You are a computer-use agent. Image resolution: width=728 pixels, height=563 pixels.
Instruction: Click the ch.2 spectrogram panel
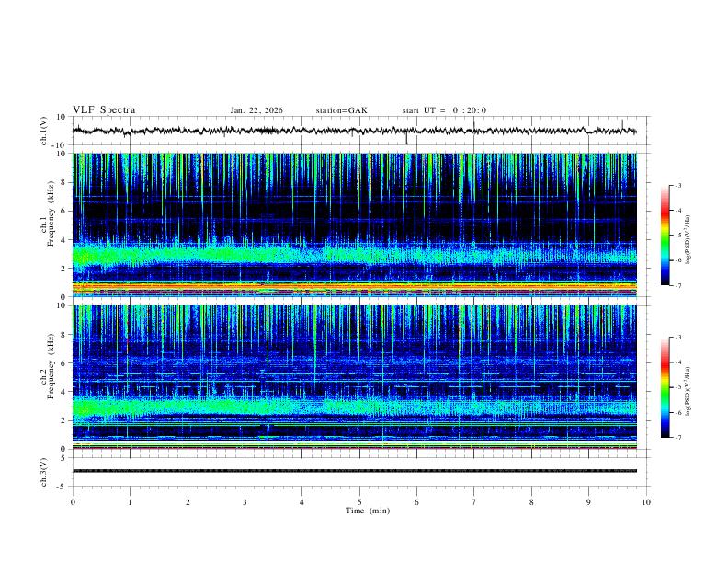click(x=355, y=377)
